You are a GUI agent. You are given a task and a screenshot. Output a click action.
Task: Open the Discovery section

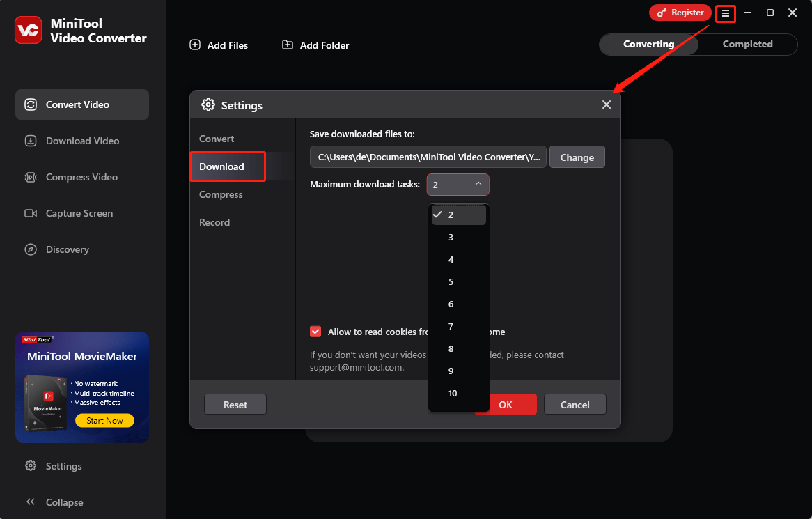point(81,249)
